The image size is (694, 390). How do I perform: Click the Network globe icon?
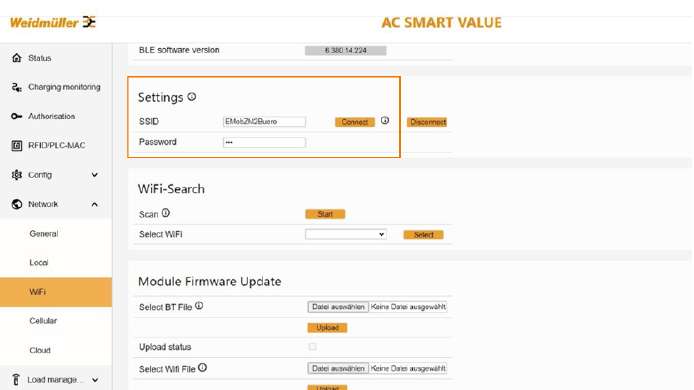pyautogui.click(x=17, y=204)
